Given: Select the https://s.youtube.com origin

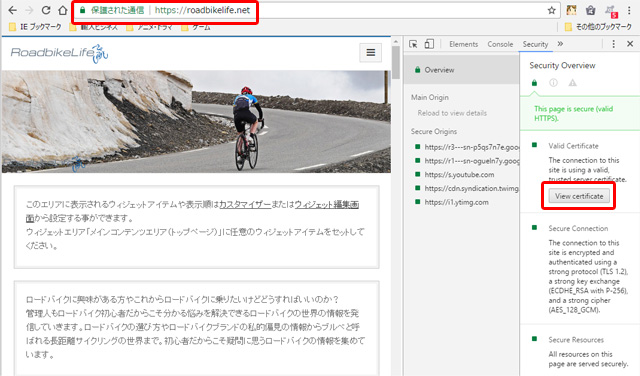Looking at the screenshot, I should pos(459,175).
